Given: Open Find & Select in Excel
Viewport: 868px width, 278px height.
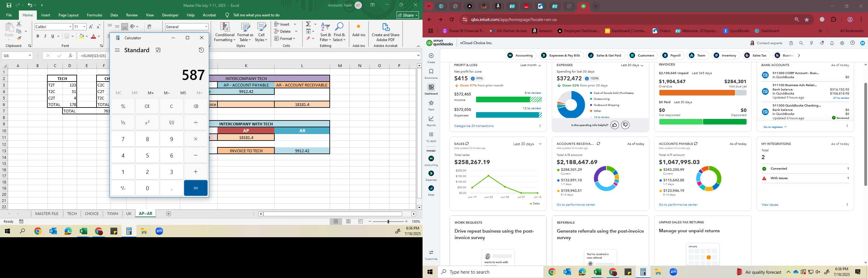Looking at the screenshot, I should (339, 32).
